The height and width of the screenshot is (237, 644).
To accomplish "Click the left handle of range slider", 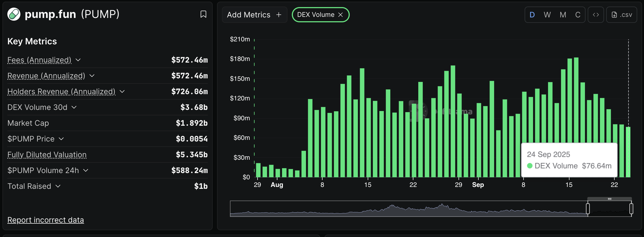I will coord(588,209).
